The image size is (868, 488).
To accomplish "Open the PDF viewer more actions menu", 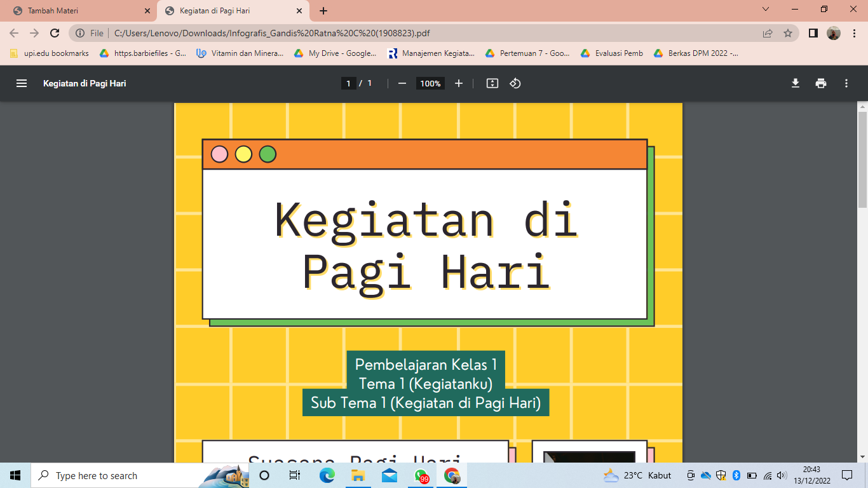I will (846, 83).
